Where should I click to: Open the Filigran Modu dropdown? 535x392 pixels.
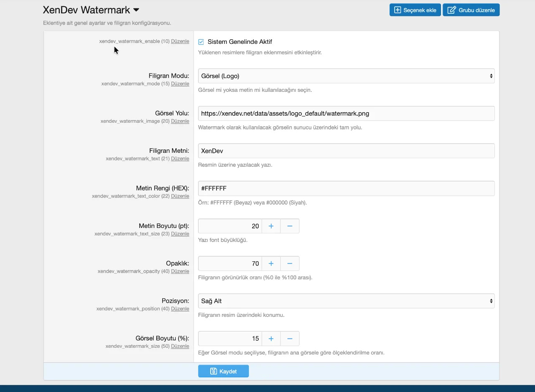(346, 76)
